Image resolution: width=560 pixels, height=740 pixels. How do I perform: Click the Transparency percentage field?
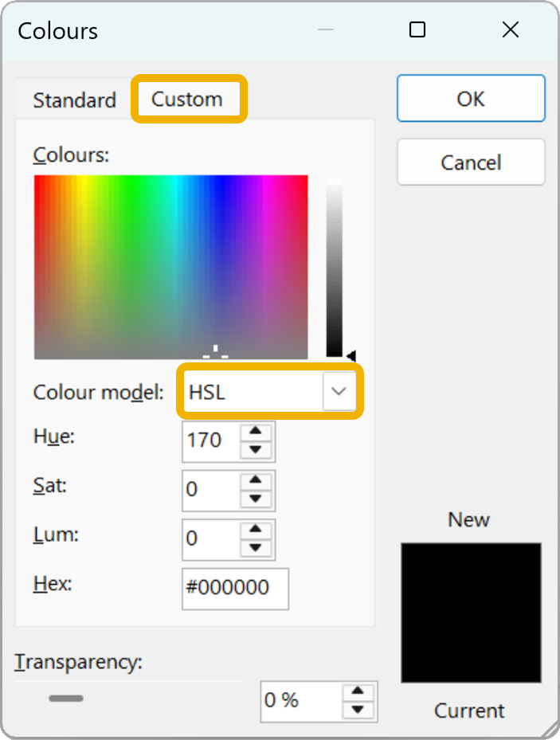[x=302, y=701]
